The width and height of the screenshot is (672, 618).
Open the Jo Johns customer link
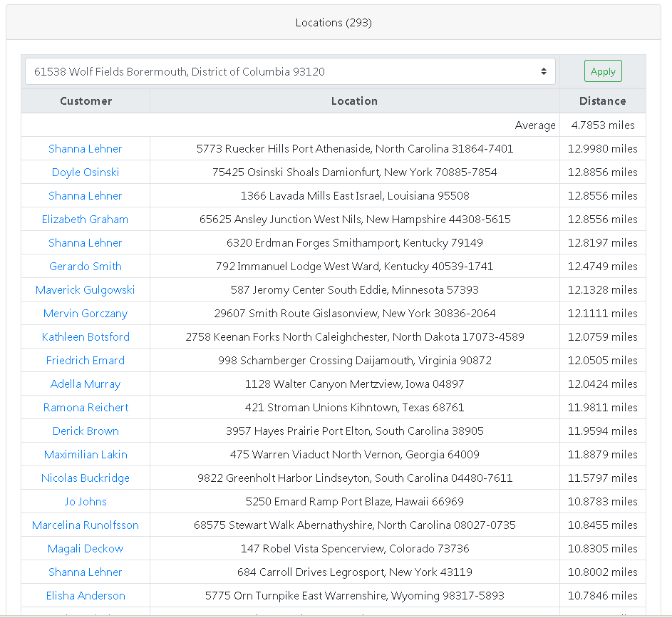pos(86,502)
